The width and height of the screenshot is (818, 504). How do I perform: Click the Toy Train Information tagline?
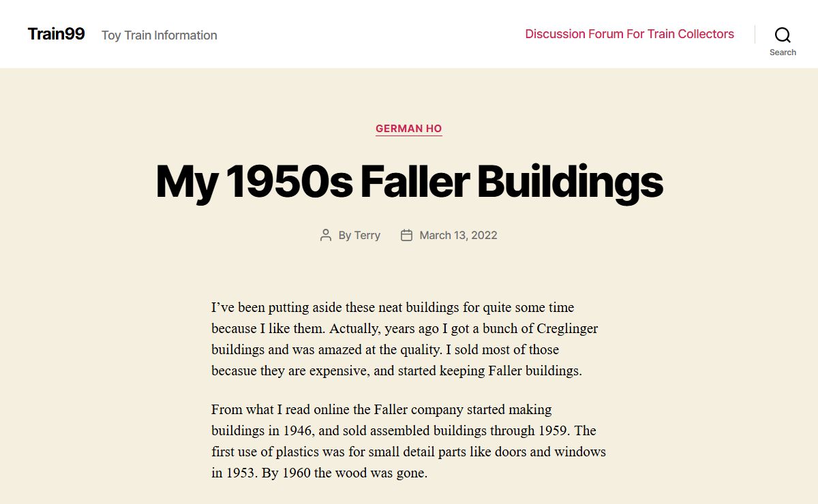click(160, 35)
